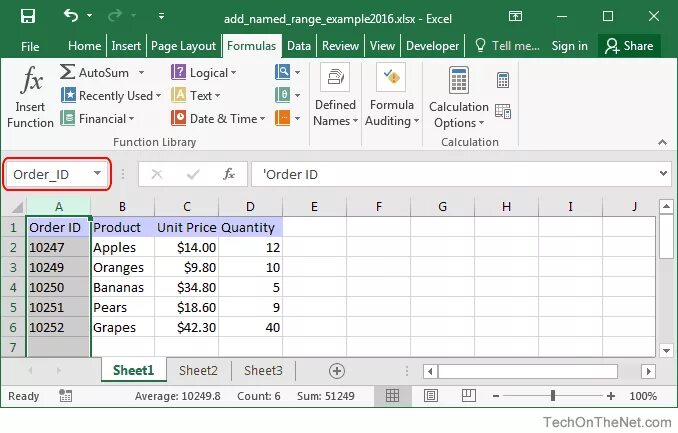Open the Ribbon Display Options icon
This screenshot has height=433, width=678.
[515, 16]
